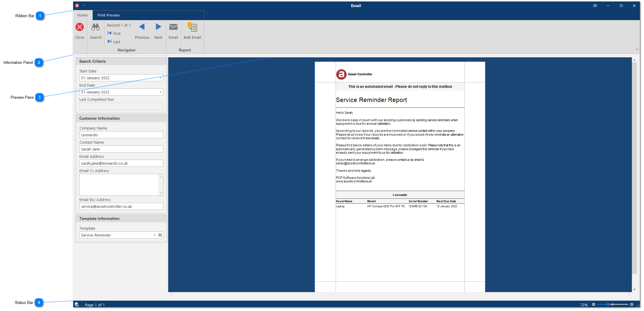Go to First record
Viewport: 644px width, 311px height.
[114, 33]
